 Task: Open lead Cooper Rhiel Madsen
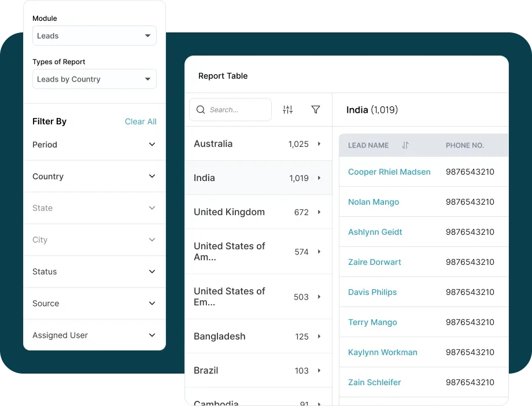(389, 172)
